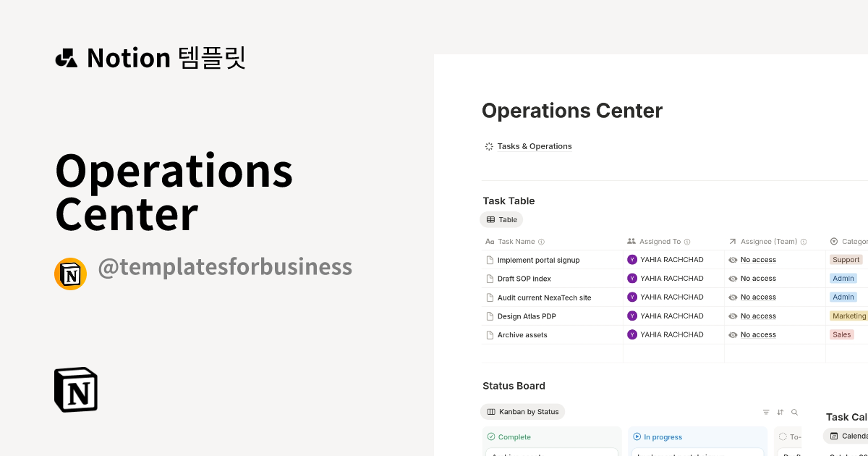868x456 pixels.
Task: Click the page icon next to Draft SOP index
Action: (x=489, y=278)
